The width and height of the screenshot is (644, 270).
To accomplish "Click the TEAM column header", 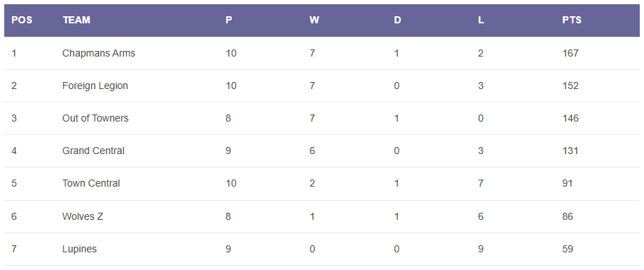I will [x=76, y=20].
